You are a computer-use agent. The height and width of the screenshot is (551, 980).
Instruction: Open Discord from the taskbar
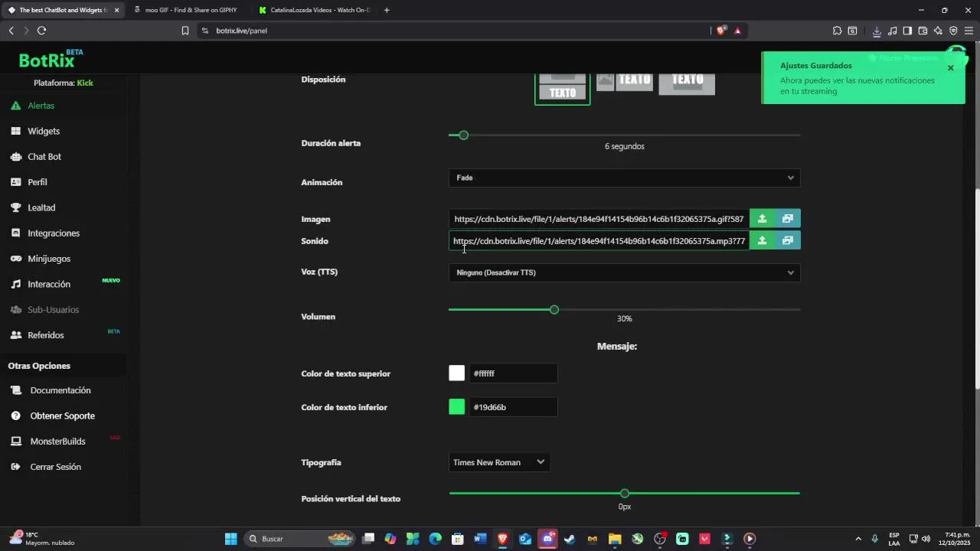click(547, 539)
